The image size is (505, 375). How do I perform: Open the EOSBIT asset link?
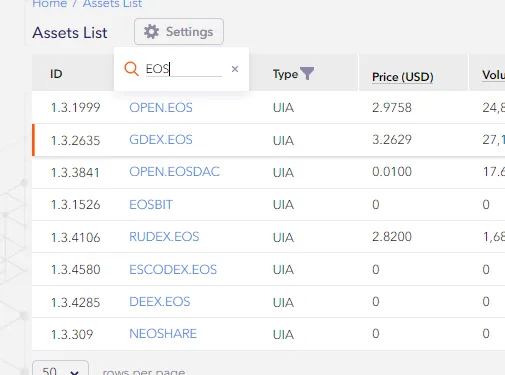[x=151, y=204]
